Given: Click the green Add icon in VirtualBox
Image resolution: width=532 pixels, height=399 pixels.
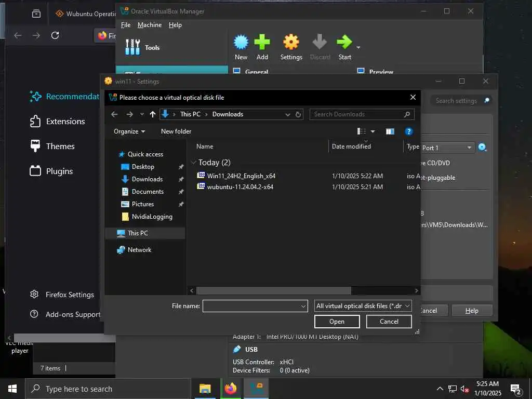Looking at the screenshot, I should 262,42.
